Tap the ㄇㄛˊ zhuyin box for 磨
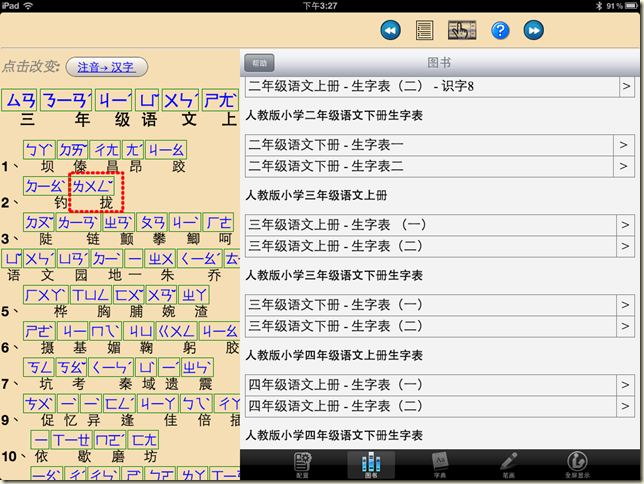Viewport: 644px width, 484px height. tap(110, 440)
